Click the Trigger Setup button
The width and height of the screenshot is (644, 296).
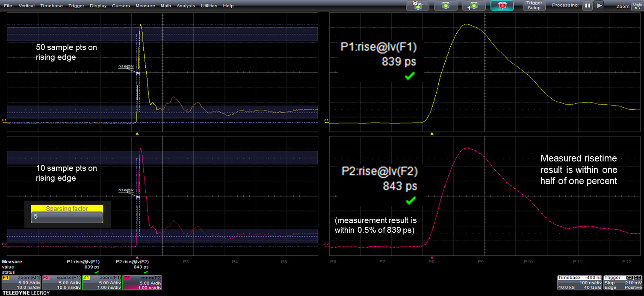(534, 6)
